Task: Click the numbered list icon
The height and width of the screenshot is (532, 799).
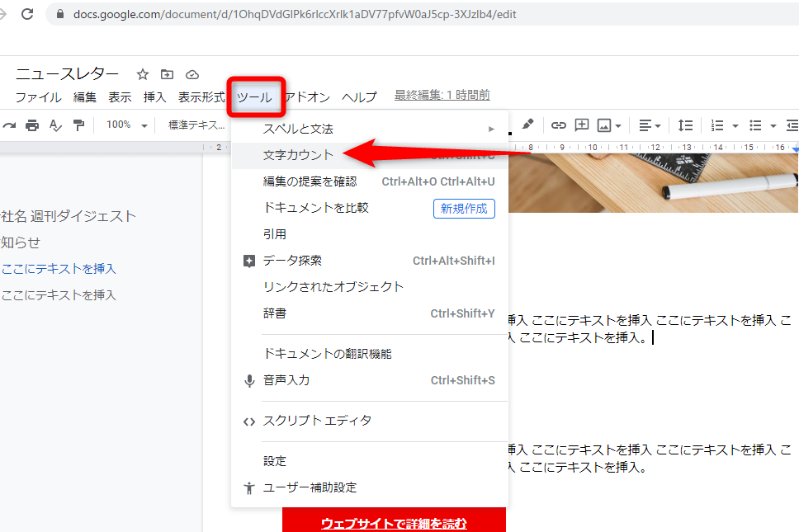Action: tap(717, 125)
